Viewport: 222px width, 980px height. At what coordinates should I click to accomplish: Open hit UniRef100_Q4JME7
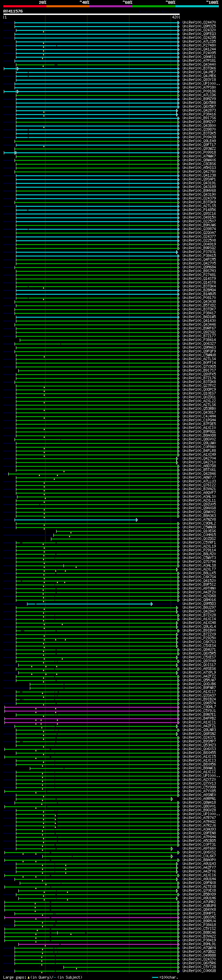(x=199, y=72)
